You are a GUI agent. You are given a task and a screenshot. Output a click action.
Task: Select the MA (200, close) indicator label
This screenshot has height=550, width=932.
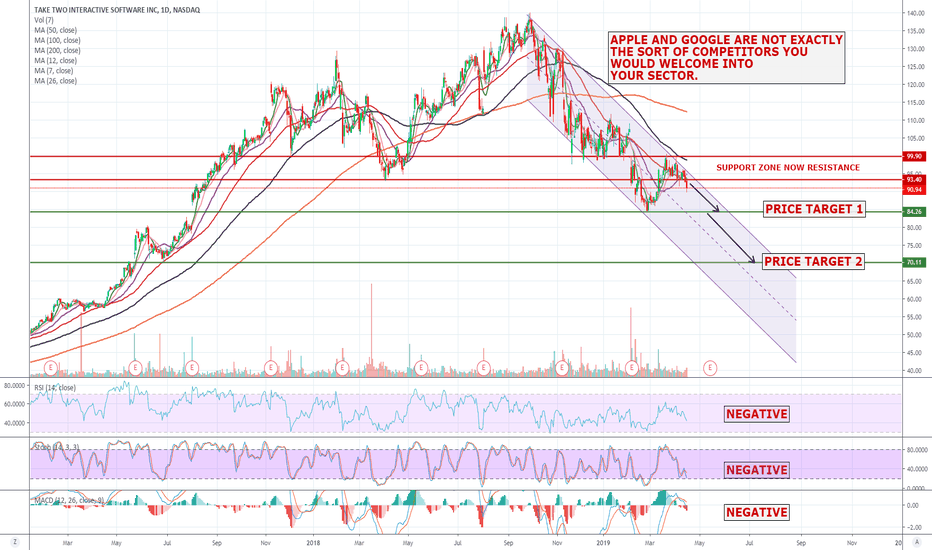click(x=57, y=51)
